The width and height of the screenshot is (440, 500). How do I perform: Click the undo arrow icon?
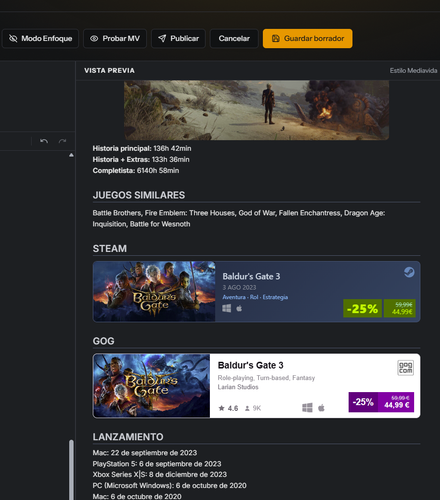(x=44, y=141)
